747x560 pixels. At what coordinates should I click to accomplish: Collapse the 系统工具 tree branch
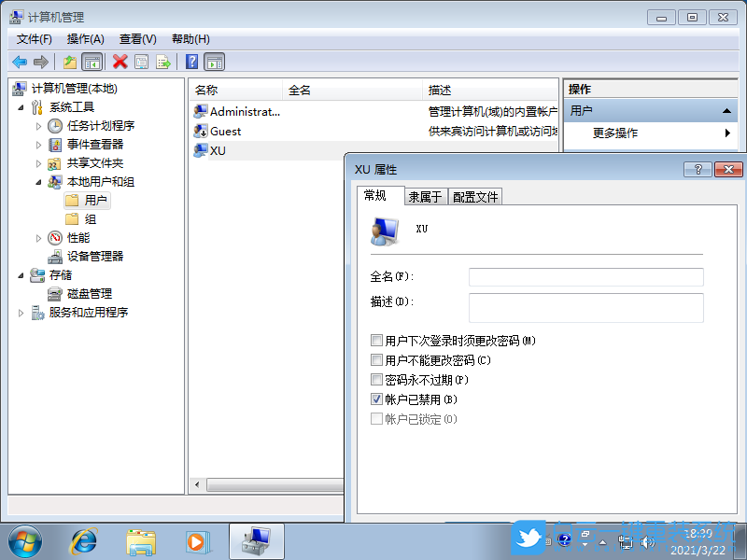[22, 106]
